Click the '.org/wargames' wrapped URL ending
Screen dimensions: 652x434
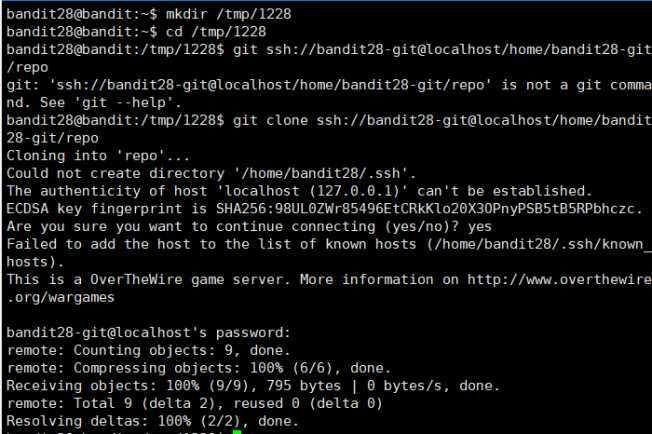tap(60, 297)
